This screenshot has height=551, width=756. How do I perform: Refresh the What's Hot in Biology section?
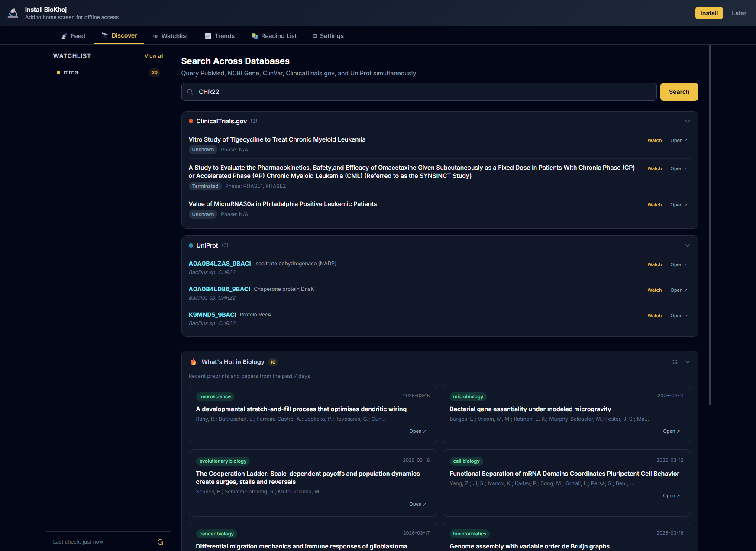point(675,362)
